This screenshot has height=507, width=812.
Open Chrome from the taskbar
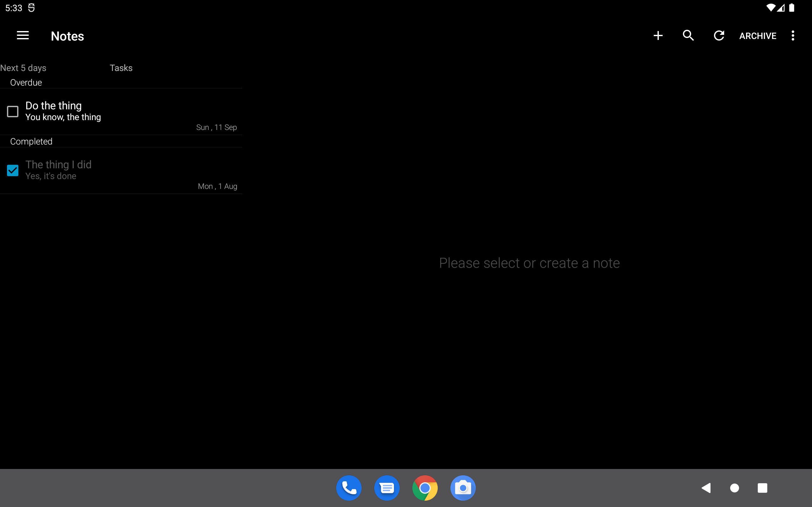pos(425,488)
